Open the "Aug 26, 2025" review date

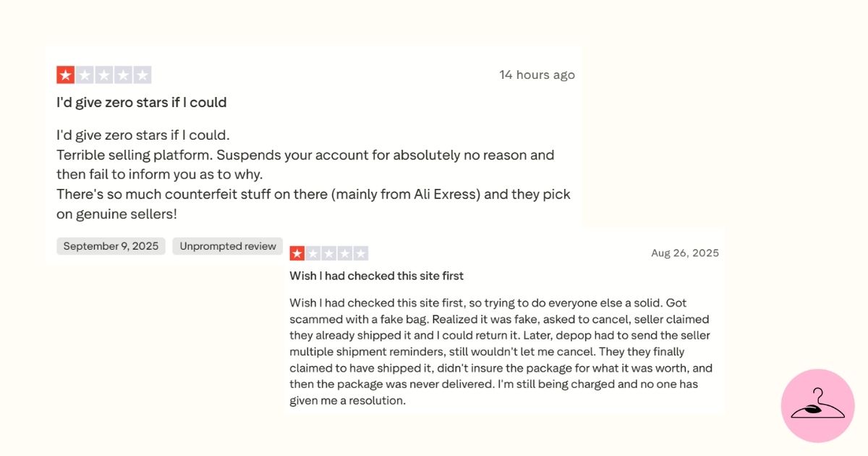pos(684,253)
